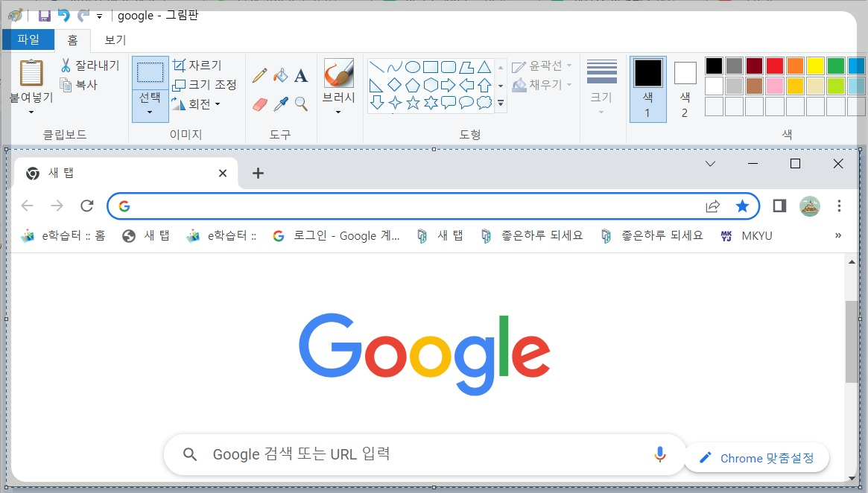
Task: Click 자르기 (Crop) in image group
Action: tap(197, 66)
